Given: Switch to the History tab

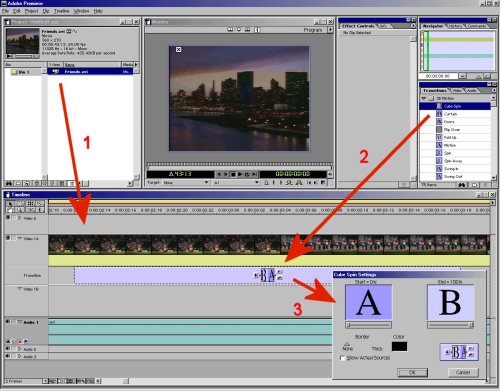Looking at the screenshot, I should pyautogui.click(x=455, y=26).
